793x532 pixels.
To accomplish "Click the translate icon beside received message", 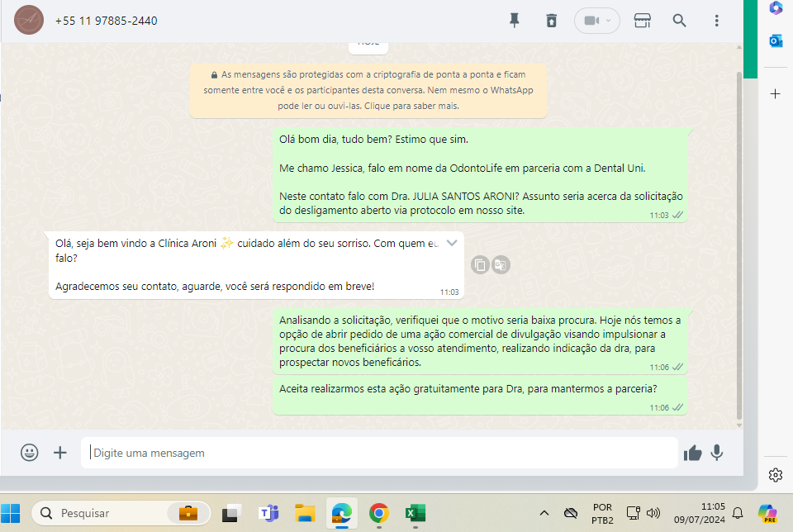I will click(x=501, y=264).
